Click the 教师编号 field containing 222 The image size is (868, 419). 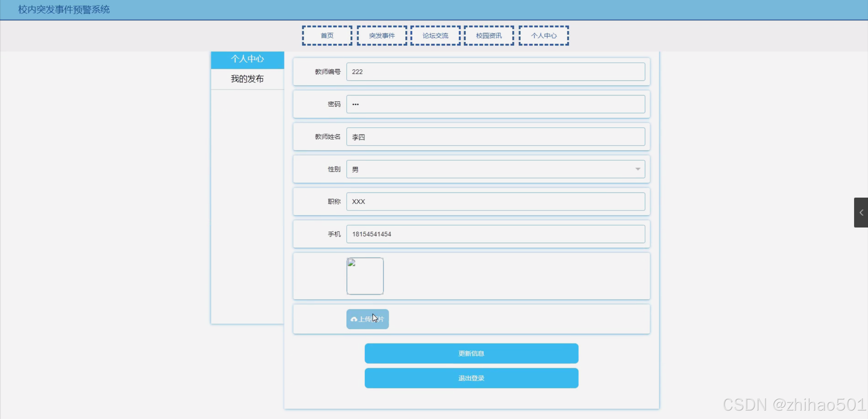pyautogui.click(x=495, y=72)
